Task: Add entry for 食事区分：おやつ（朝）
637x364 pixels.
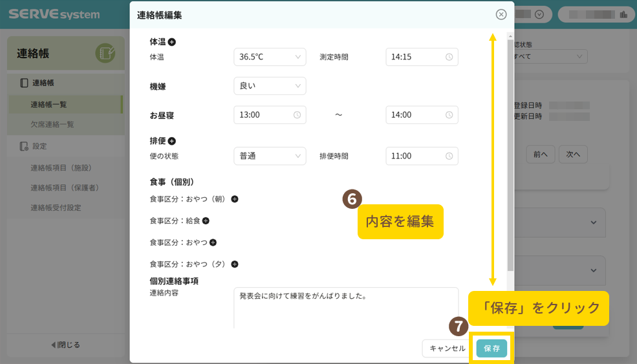Action: [235, 199]
